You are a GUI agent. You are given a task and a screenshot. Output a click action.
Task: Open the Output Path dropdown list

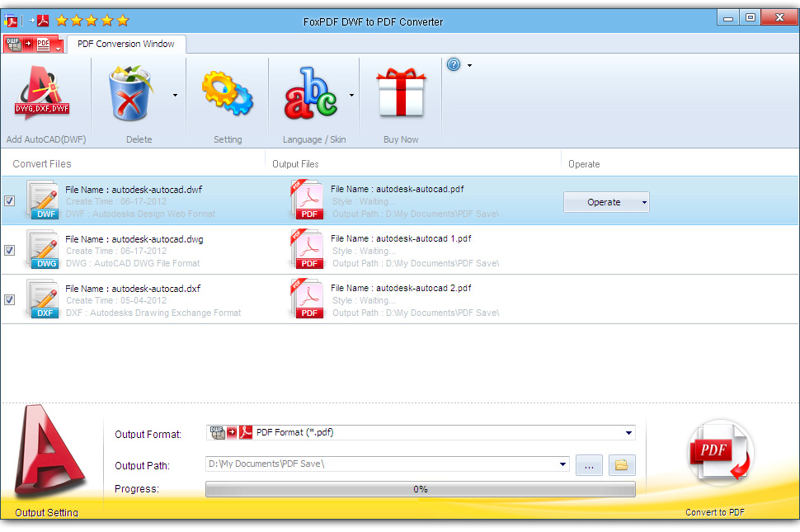coord(562,464)
